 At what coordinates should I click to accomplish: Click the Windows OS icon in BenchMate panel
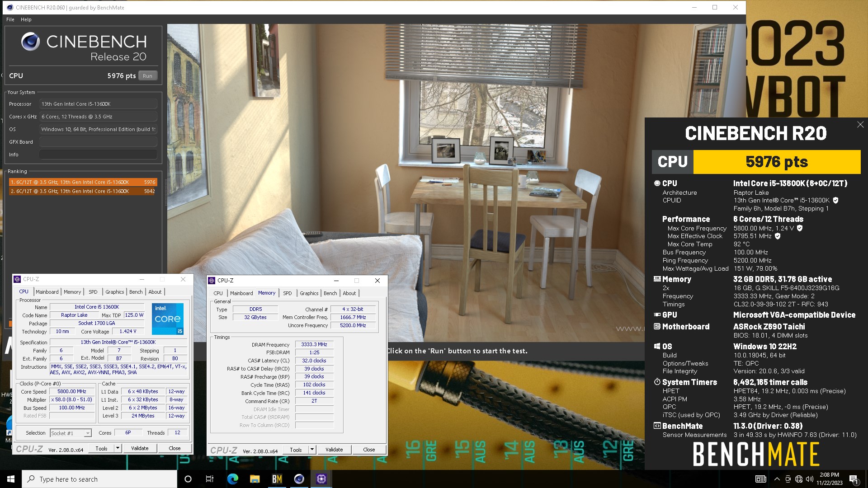pyautogui.click(x=657, y=347)
